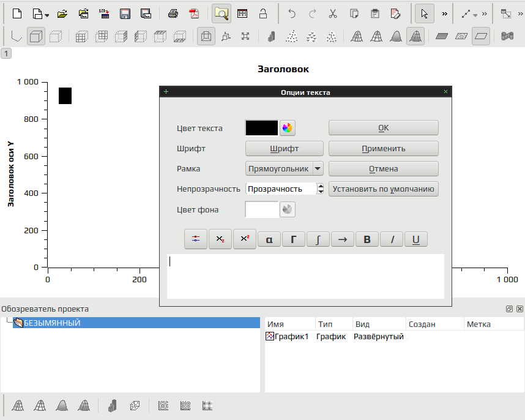Open the uppercase Greek Γ symbols button
This screenshot has width=525, height=420.
294,239
